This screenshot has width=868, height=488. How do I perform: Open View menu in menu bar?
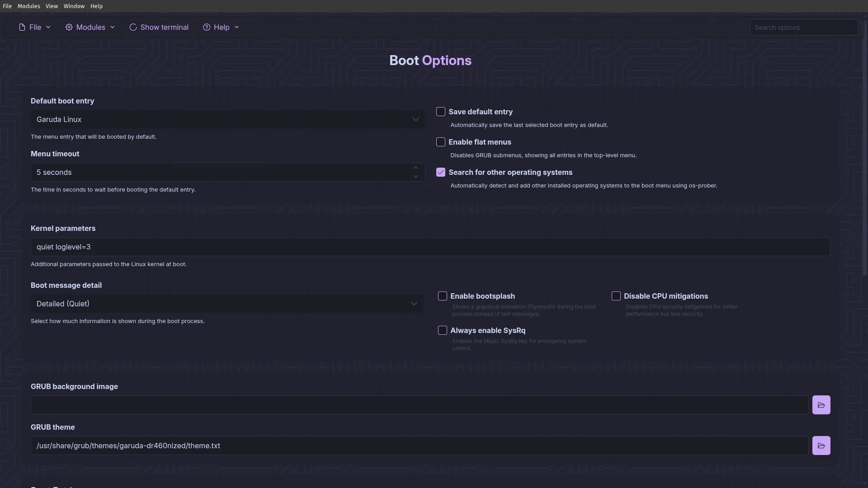click(x=52, y=6)
